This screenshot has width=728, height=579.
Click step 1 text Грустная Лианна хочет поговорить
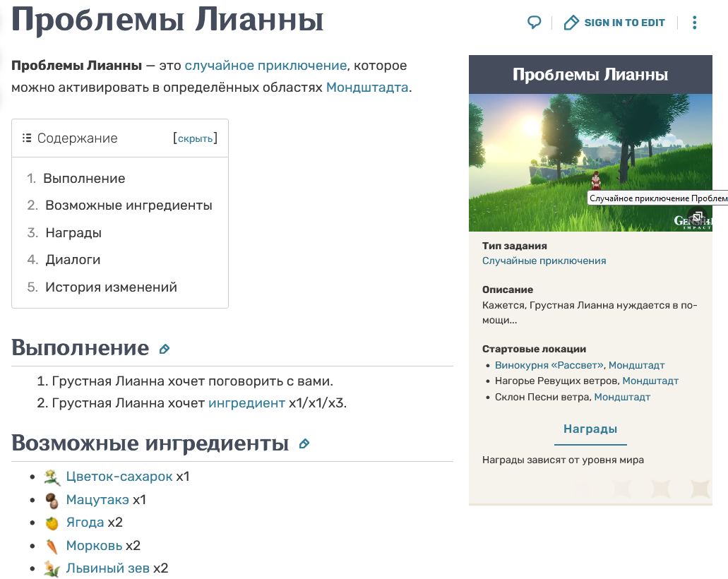(192, 381)
